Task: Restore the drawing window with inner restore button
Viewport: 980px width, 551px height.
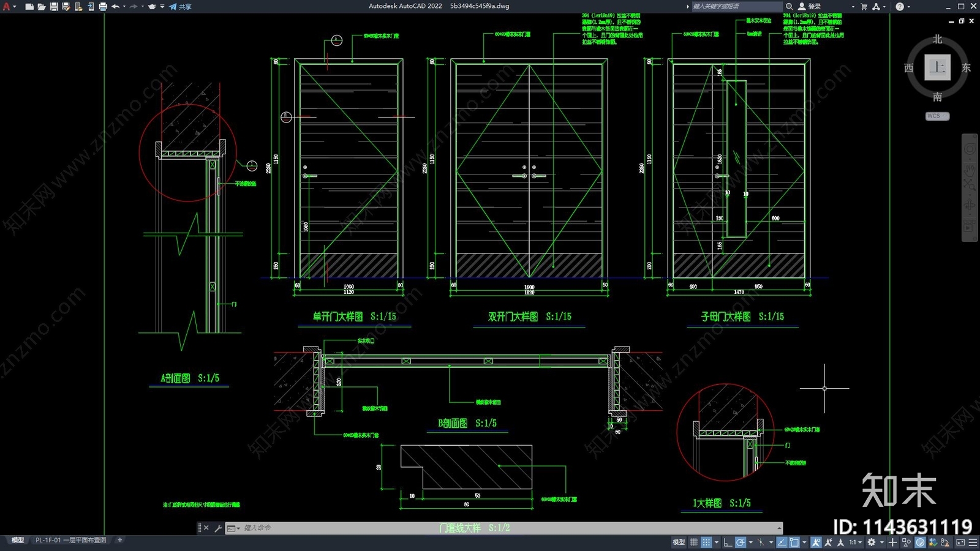Action: [961, 21]
